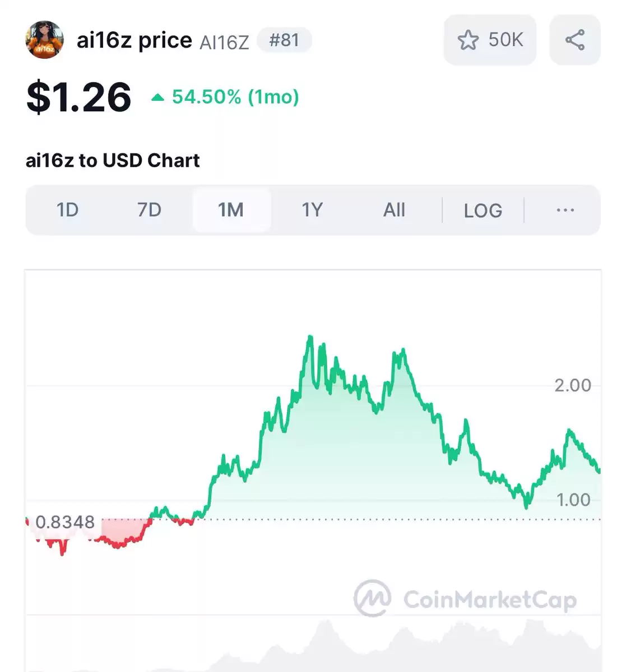Image resolution: width=626 pixels, height=672 pixels.
Task: Click the AI16Z ticker symbol text
Action: pyautogui.click(x=224, y=43)
